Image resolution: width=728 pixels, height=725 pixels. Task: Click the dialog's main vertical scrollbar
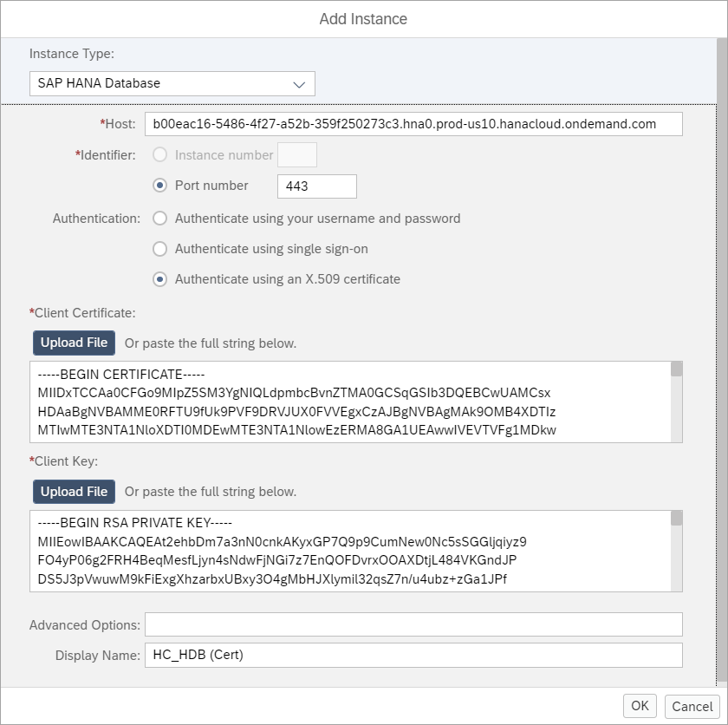click(x=722, y=362)
